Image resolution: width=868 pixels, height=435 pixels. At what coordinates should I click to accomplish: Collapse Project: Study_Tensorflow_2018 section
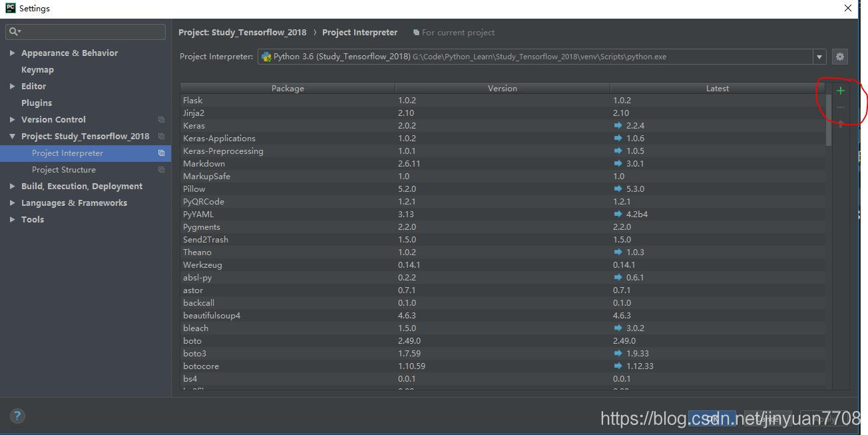pos(12,136)
